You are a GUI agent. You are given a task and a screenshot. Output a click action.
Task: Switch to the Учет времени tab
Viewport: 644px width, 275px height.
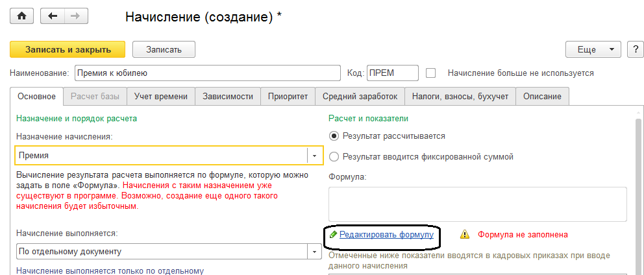(161, 96)
